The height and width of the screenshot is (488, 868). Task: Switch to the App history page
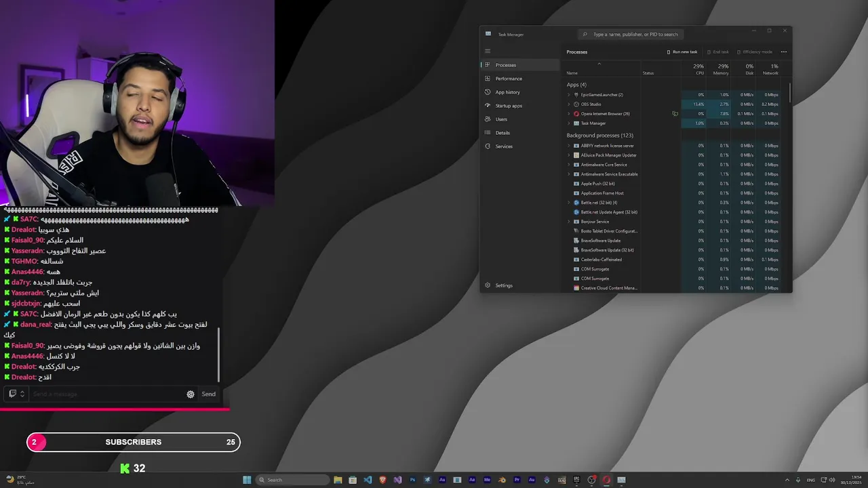(x=521, y=92)
